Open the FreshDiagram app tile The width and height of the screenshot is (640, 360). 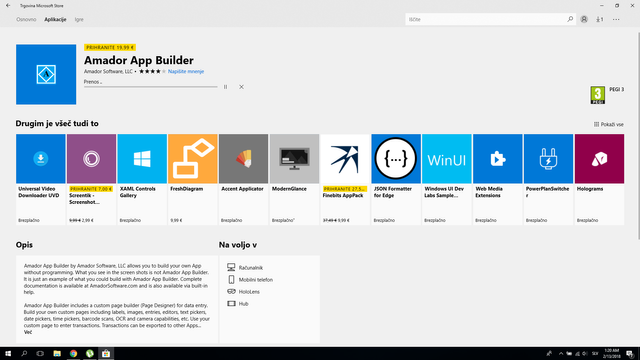click(193, 179)
